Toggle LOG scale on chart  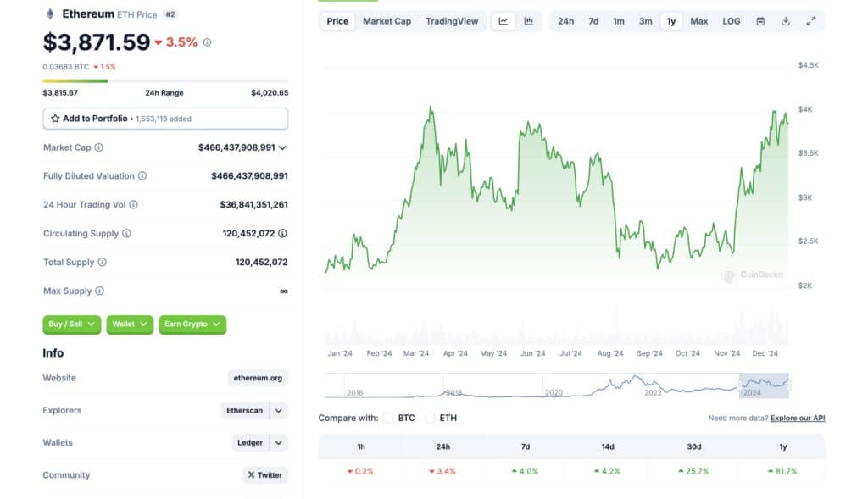click(732, 21)
